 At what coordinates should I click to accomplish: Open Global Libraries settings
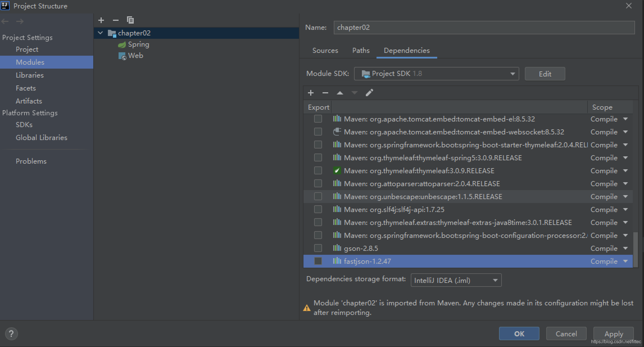[46, 138]
